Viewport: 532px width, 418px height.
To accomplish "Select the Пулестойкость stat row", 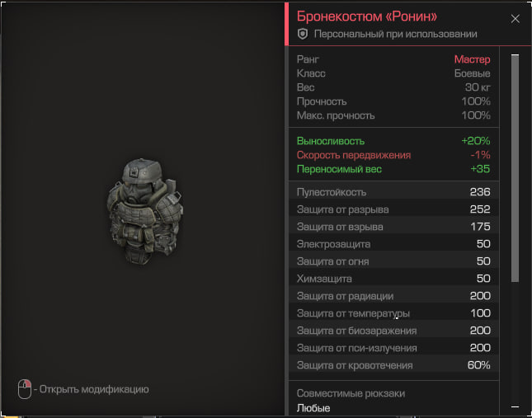I will point(394,192).
